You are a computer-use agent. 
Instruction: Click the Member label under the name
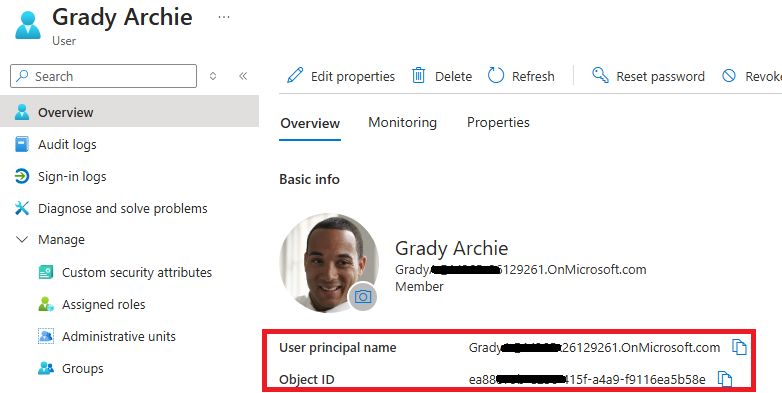point(419,286)
